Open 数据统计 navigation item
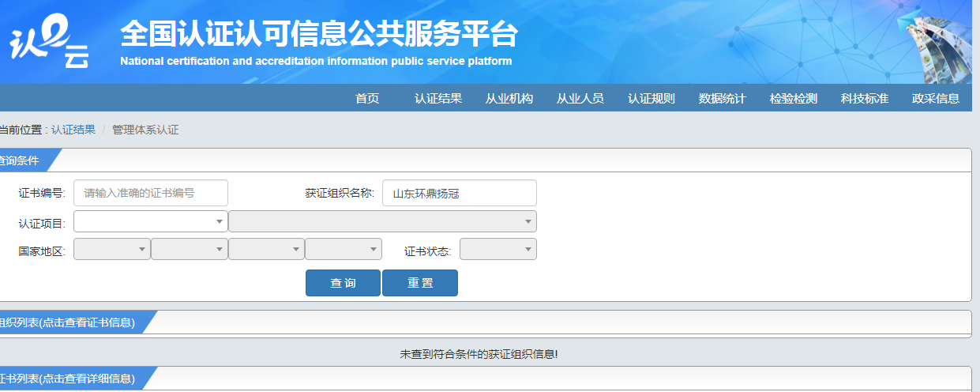Screen dimensions: 980x392 (723, 98)
